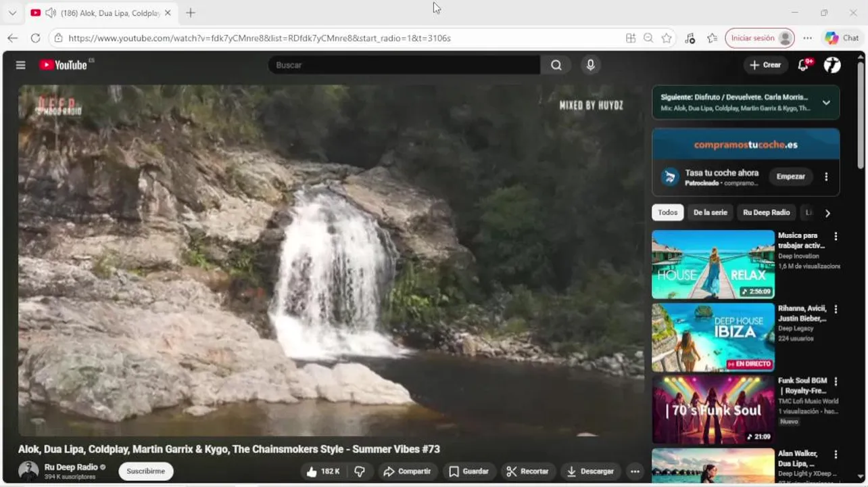Click the page vertical scrollbar
Image resolution: width=868 pixels, height=487 pixels.
pos(861,115)
